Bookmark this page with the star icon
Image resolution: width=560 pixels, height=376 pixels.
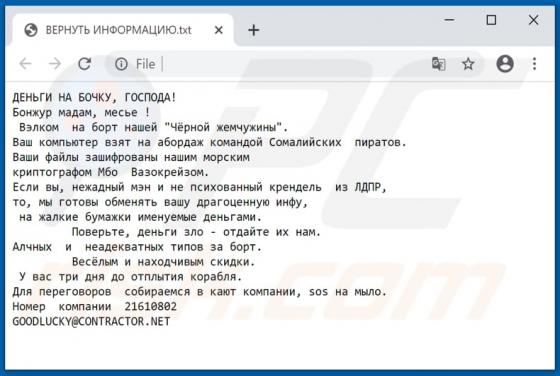[468, 64]
